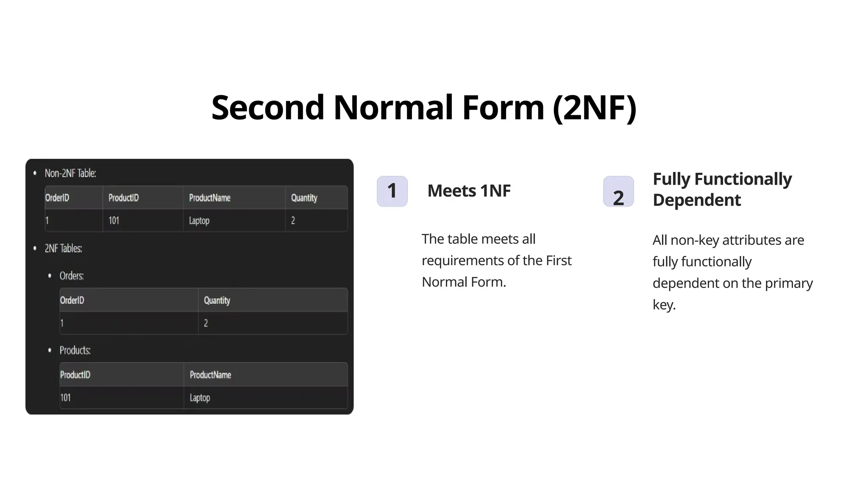The height and width of the screenshot is (488, 868).
Task: Click the Non-2NF Table bullet label
Action: [x=70, y=173]
